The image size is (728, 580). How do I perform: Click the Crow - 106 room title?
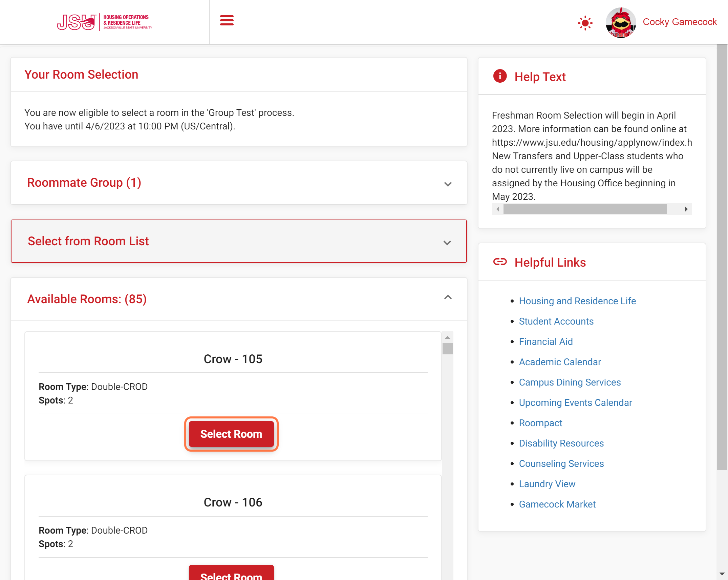coord(233,502)
